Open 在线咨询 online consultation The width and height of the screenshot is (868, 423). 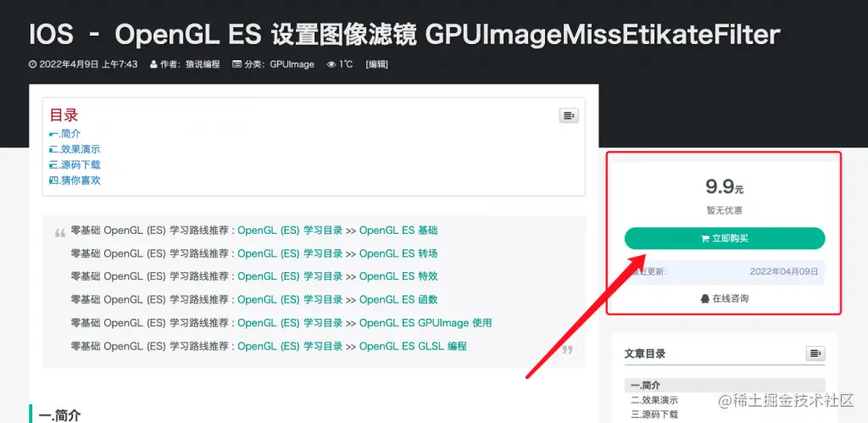coord(725,298)
